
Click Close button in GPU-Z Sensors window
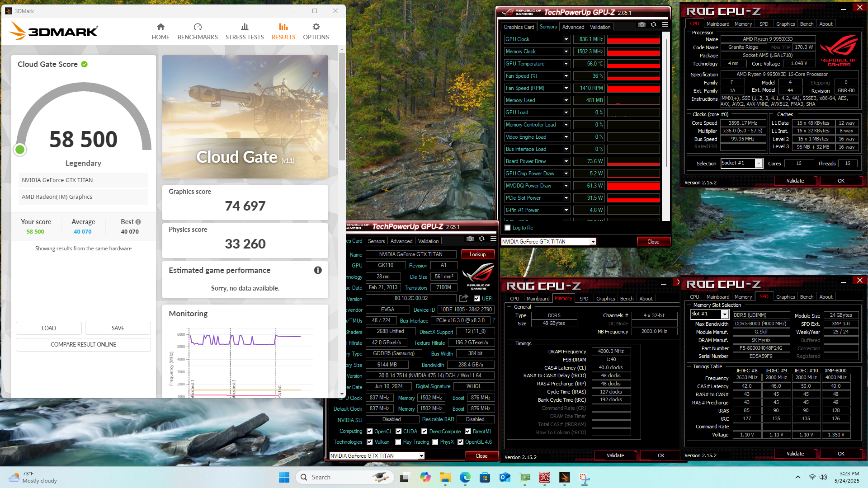tap(653, 242)
